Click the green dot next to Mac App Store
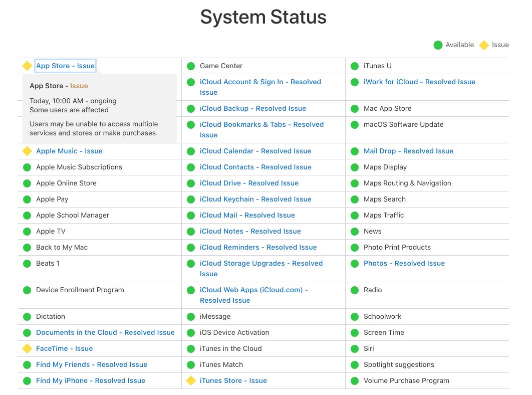 [x=355, y=109]
